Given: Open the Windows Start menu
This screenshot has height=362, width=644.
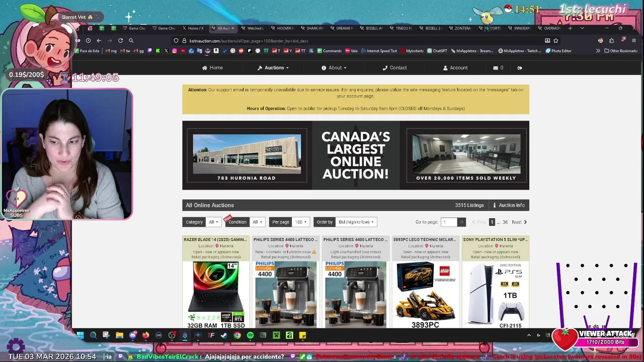Looking at the screenshot, I should click(80, 335).
